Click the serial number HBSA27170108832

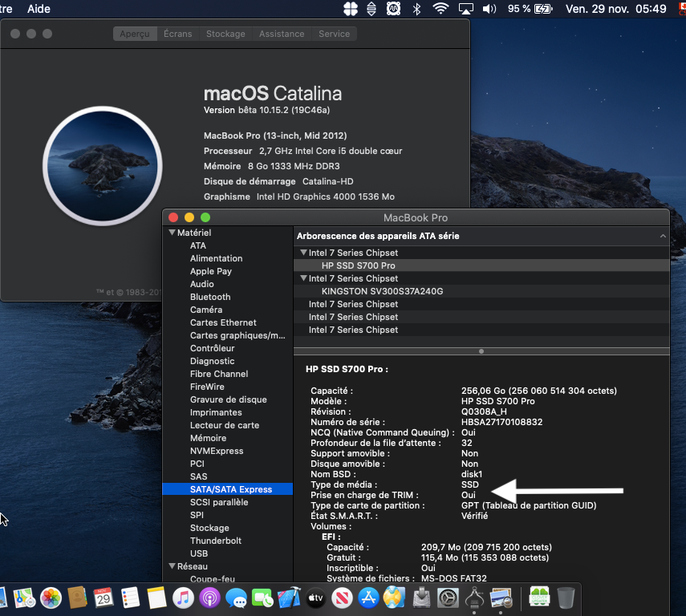(501, 422)
